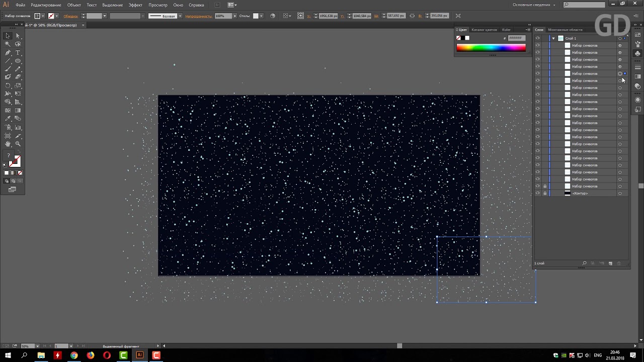Select the Line Segment tool
This screenshot has width=644, height=362.
(8, 61)
